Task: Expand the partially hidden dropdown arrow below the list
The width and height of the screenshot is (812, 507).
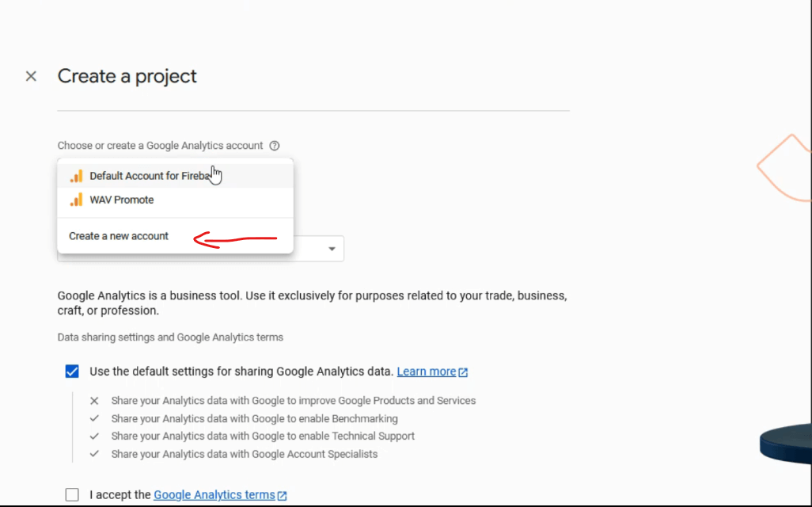Action: point(332,248)
